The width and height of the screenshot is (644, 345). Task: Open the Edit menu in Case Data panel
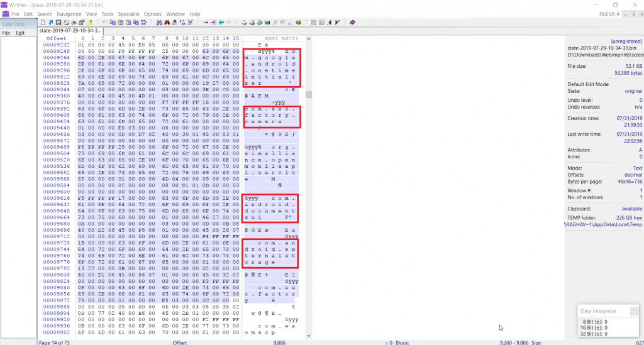20,33
